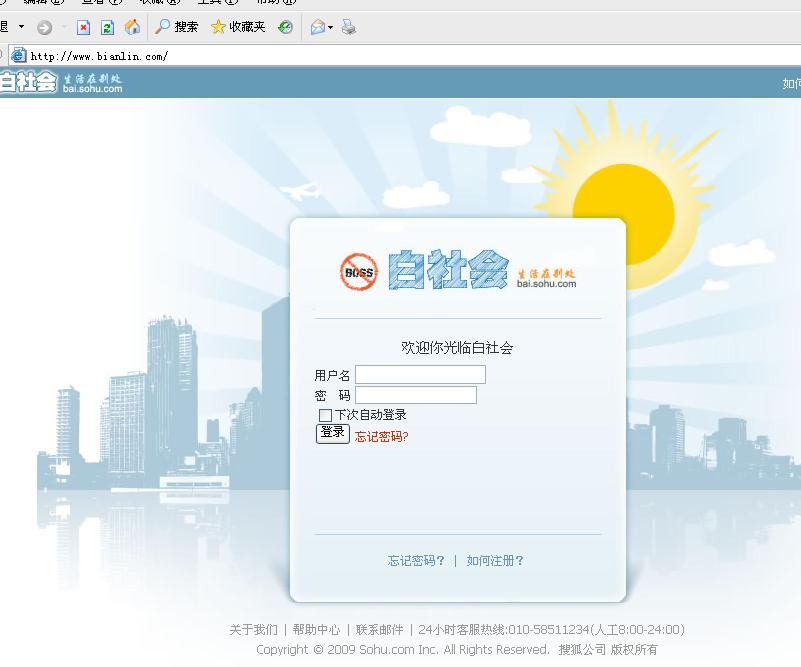Viewport: 801px width, 667px height.
Task: Enable the 下次自动登录 checkbox
Action: [325, 415]
